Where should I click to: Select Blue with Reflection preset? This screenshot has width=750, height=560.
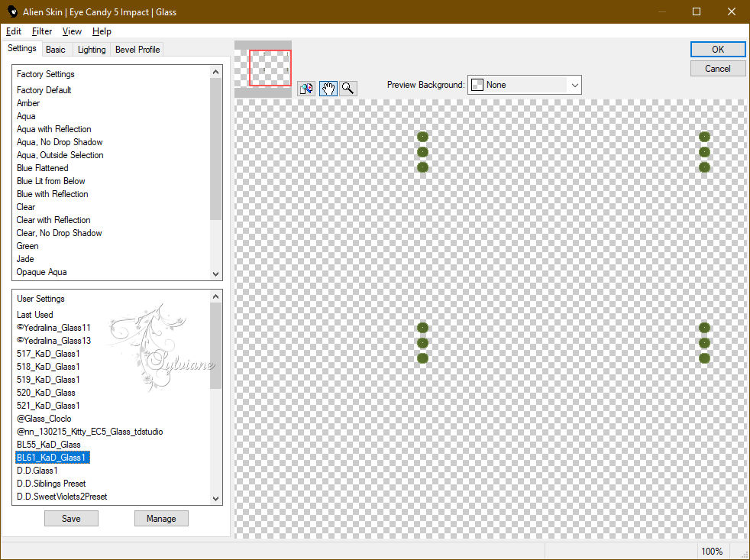tap(52, 194)
